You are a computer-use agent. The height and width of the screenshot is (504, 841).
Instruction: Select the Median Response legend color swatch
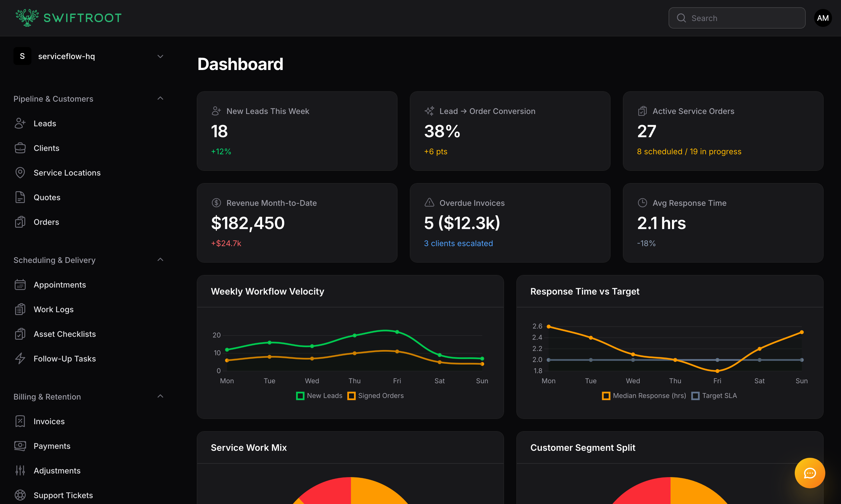click(606, 395)
